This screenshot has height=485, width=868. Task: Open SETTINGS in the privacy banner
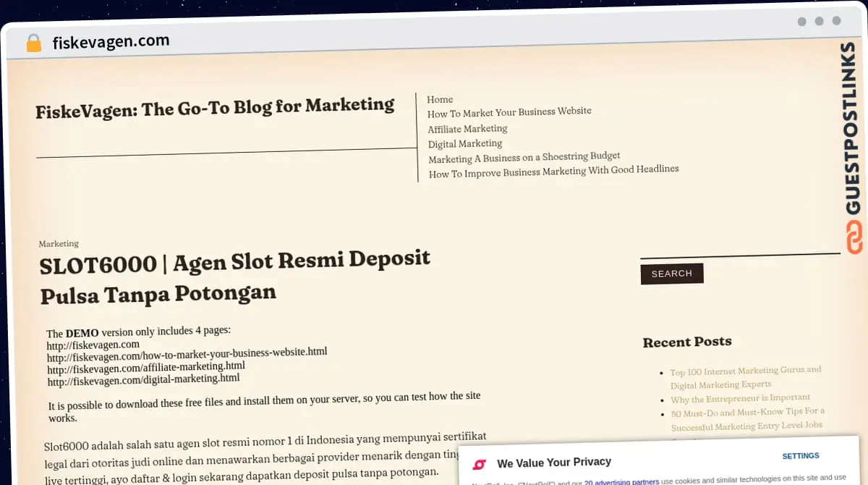click(x=801, y=456)
